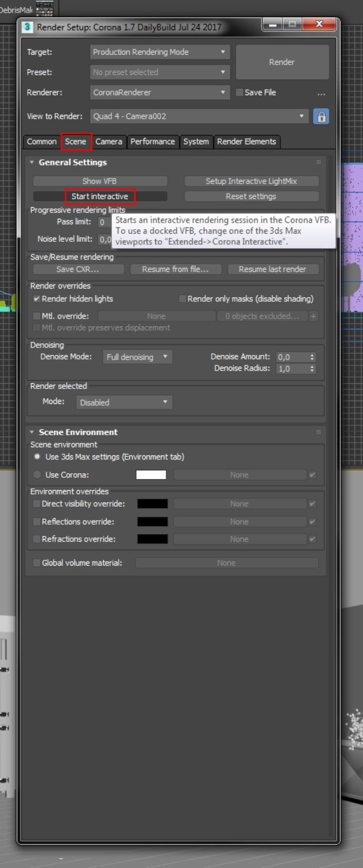Image resolution: width=363 pixels, height=868 pixels.
Task: Select the Use Corona radio button
Action: [37, 475]
